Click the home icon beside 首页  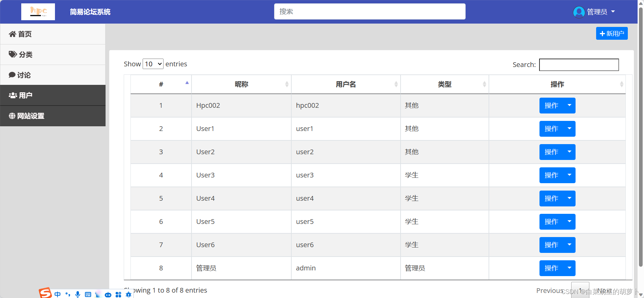pyautogui.click(x=12, y=34)
